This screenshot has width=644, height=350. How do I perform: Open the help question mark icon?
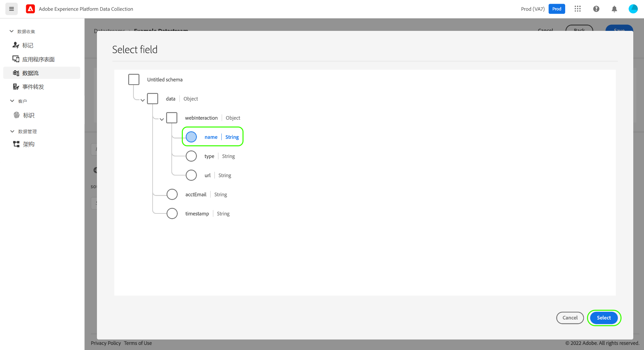[596, 9]
